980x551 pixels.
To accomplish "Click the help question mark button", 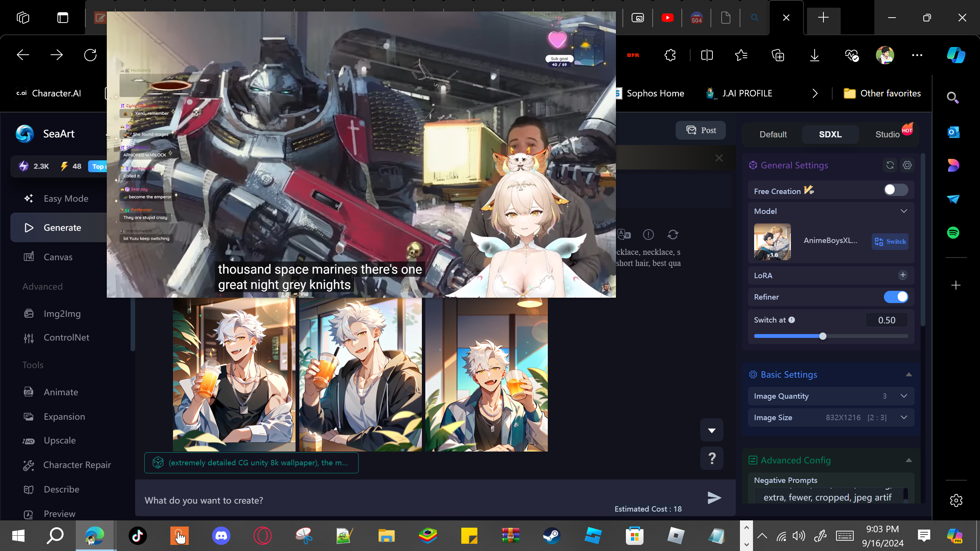I will tap(712, 458).
